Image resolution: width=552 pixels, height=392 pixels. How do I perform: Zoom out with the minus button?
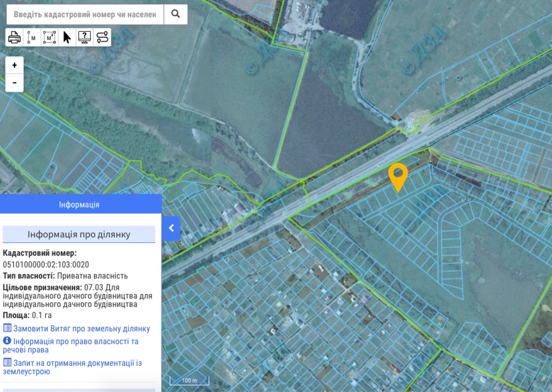click(x=15, y=83)
